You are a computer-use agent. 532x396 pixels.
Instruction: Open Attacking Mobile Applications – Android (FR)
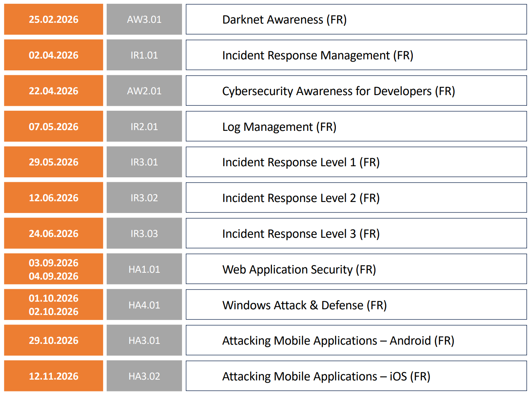coord(338,340)
